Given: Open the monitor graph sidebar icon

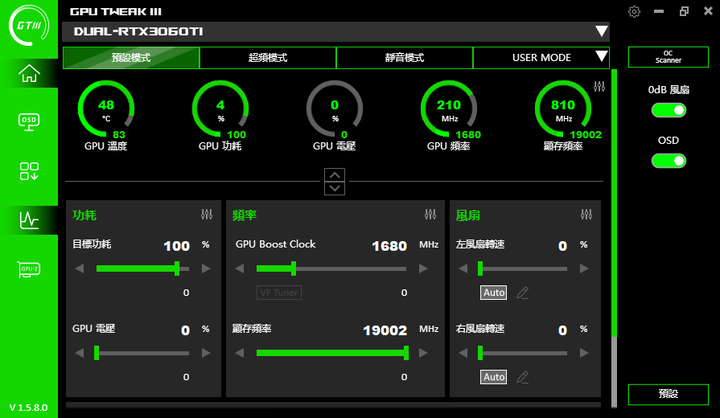Looking at the screenshot, I should tap(29, 220).
